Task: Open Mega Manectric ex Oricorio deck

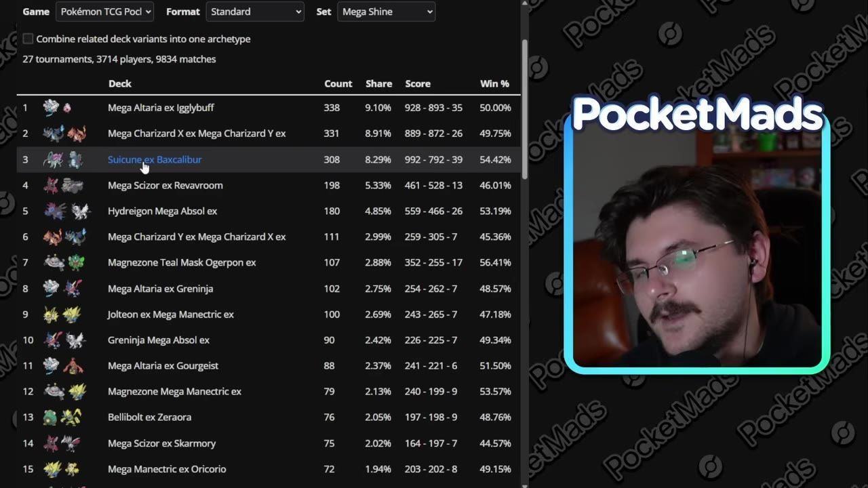Action: (x=167, y=469)
